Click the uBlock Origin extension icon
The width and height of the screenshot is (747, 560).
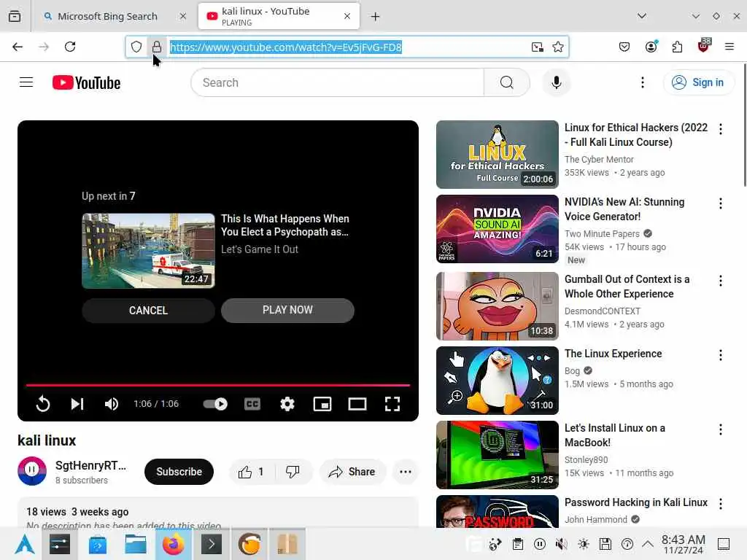pos(704,46)
